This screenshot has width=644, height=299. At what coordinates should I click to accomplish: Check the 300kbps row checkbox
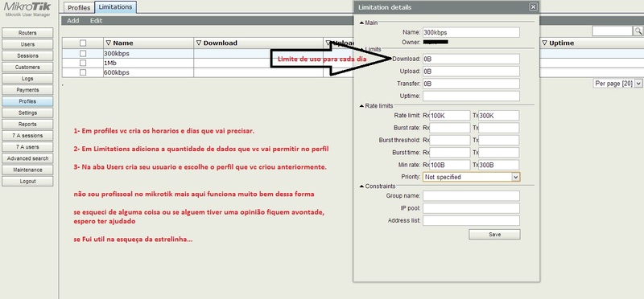click(83, 53)
